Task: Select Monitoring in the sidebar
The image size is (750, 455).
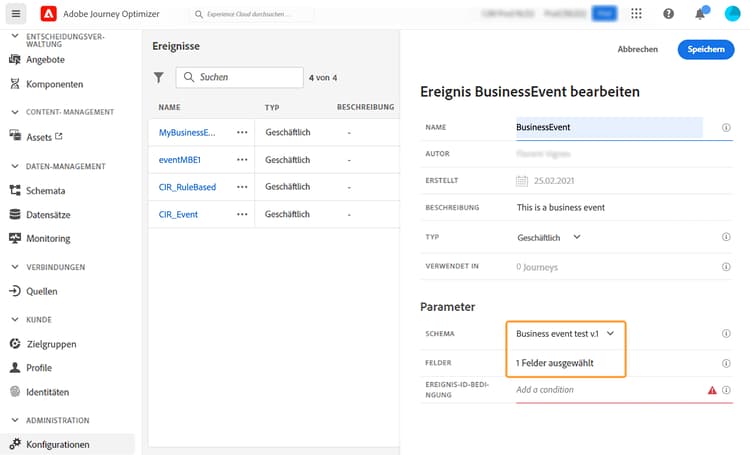Action: [48, 238]
